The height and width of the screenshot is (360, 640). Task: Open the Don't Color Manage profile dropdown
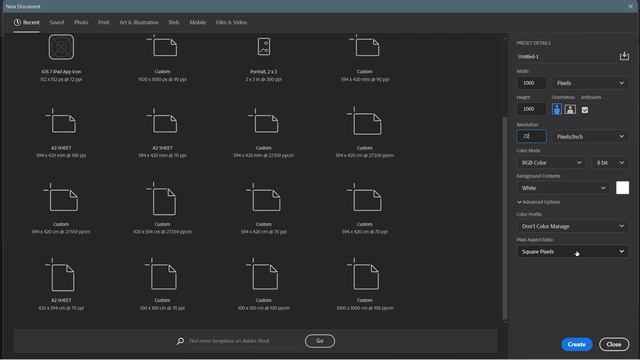pos(573,226)
